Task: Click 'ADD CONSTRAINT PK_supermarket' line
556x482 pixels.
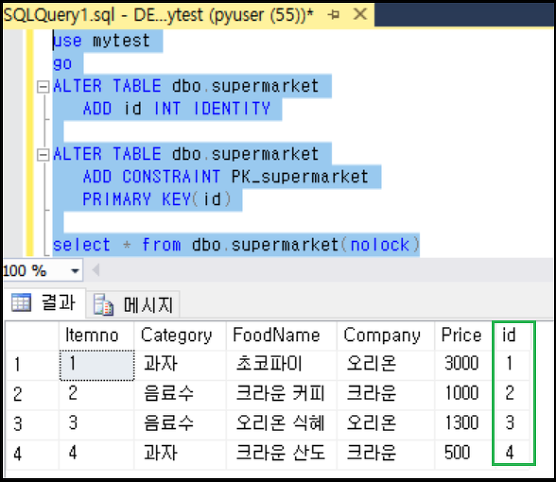Action: click(x=226, y=177)
